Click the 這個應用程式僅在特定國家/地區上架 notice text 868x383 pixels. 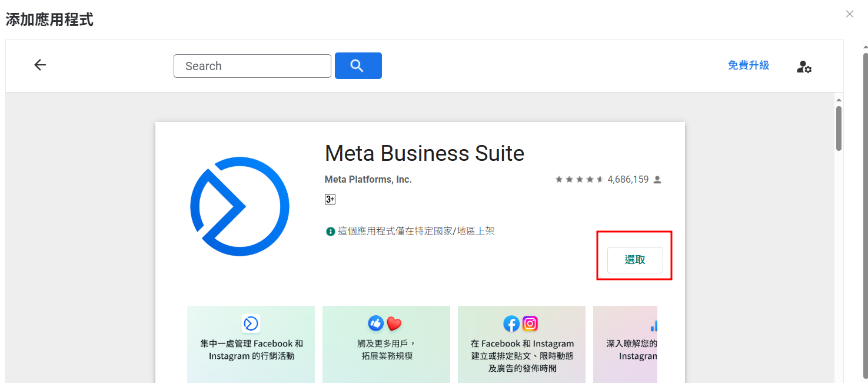[x=416, y=232]
